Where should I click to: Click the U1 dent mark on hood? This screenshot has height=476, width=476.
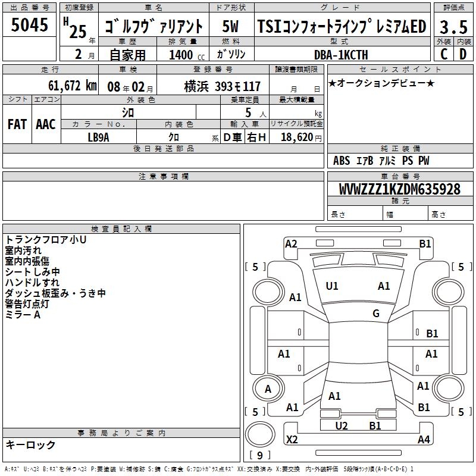332,286
